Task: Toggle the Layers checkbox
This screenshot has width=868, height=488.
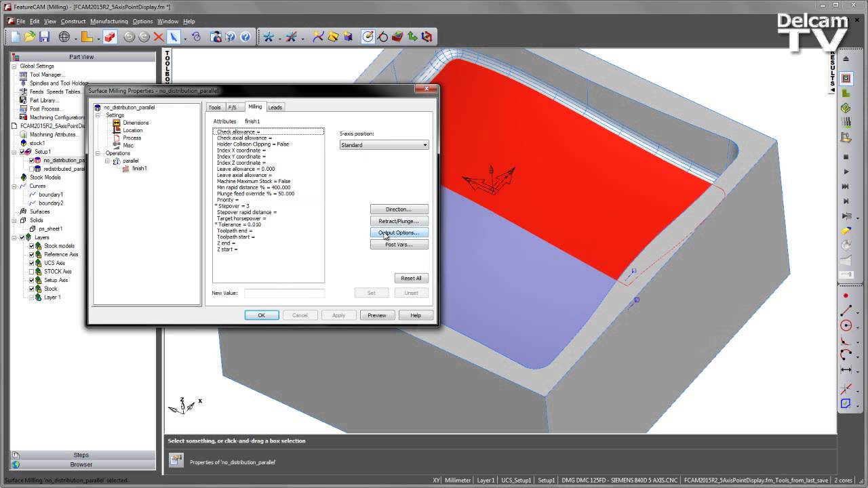Action: (x=22, y=237)
